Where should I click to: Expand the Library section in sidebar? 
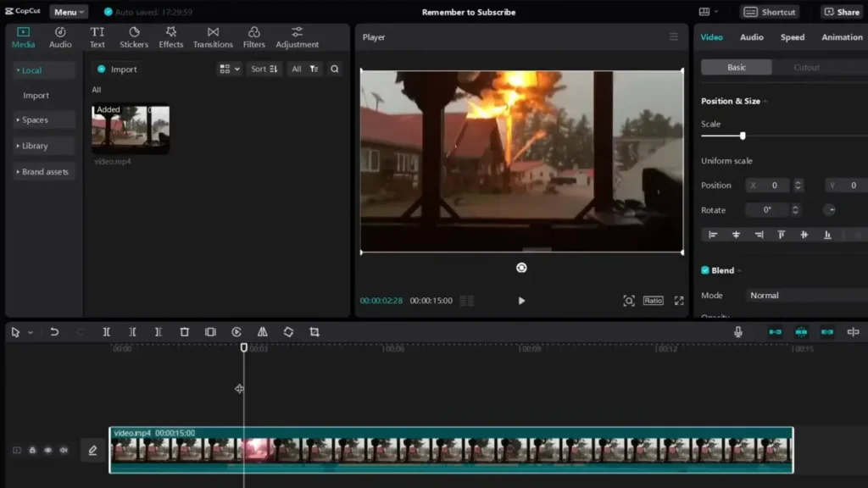point(35,146)
